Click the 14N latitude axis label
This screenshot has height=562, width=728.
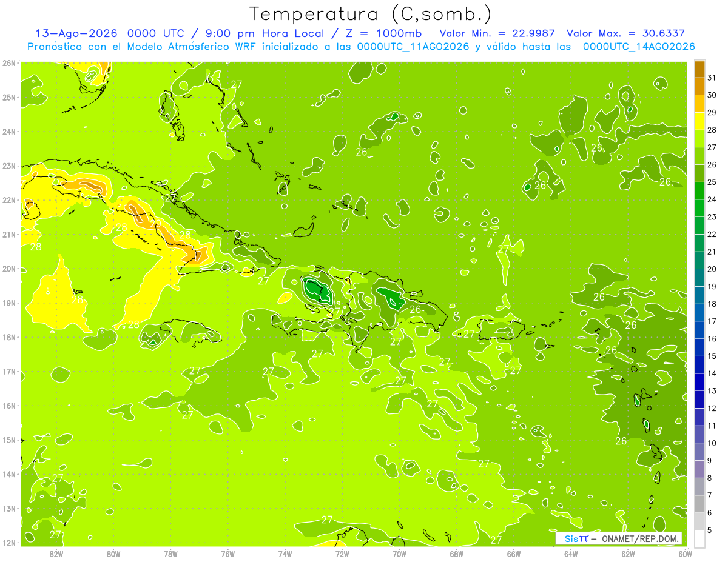9,474
